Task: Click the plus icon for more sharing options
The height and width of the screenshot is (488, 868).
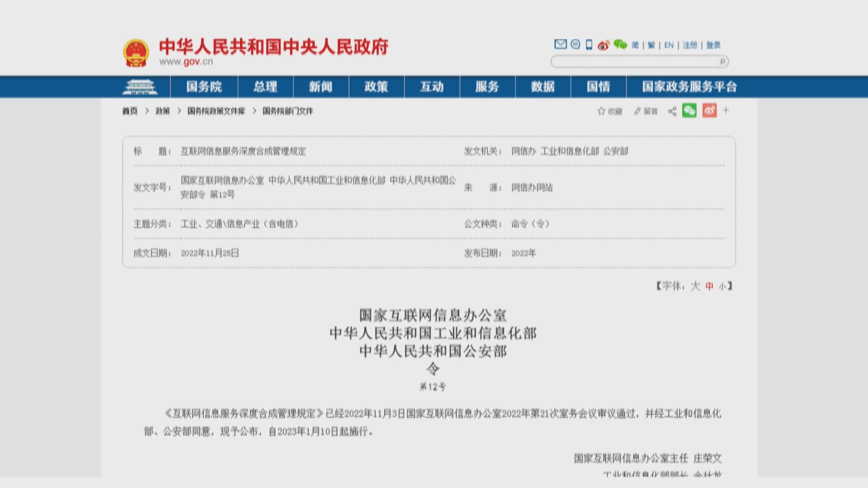Action: tap(726, 111)
